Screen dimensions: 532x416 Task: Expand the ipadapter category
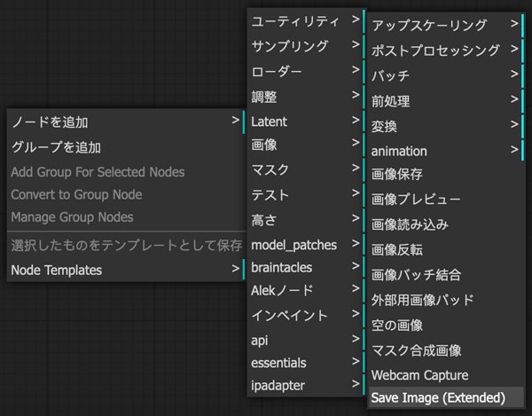click(x=307, y=386)
